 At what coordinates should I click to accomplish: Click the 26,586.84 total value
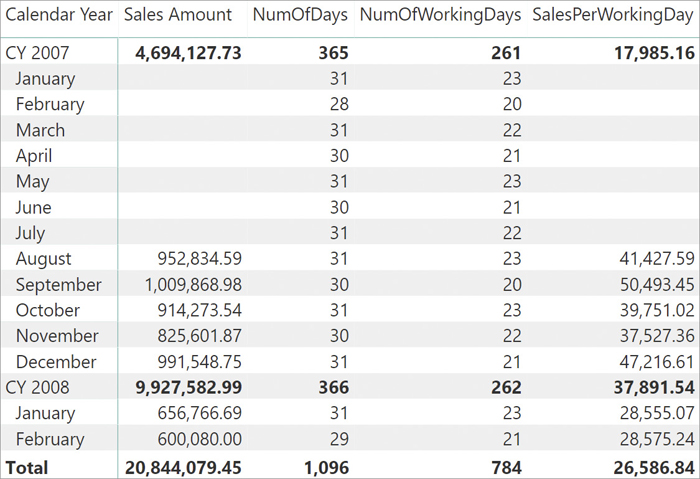click(x=654, y=468)
